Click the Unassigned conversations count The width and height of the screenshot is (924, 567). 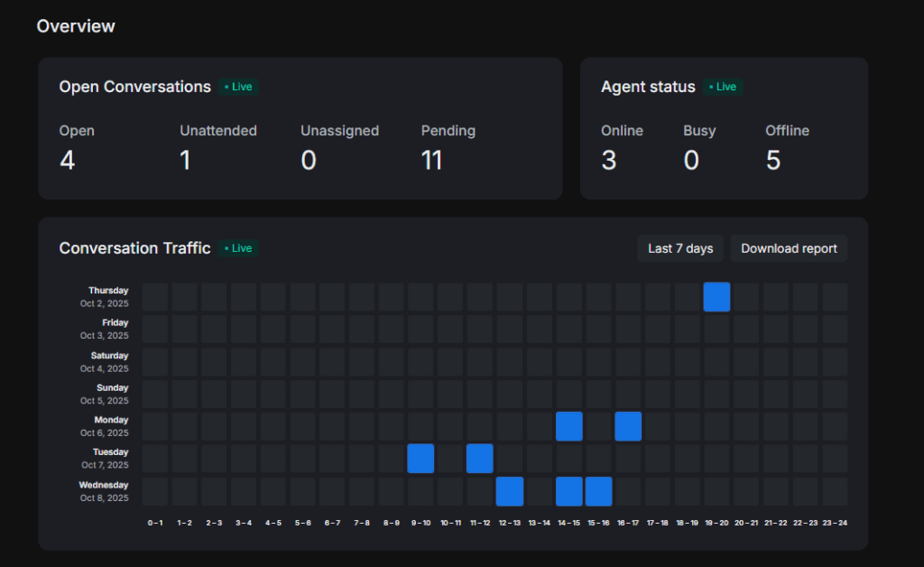[x=309, y=161]
